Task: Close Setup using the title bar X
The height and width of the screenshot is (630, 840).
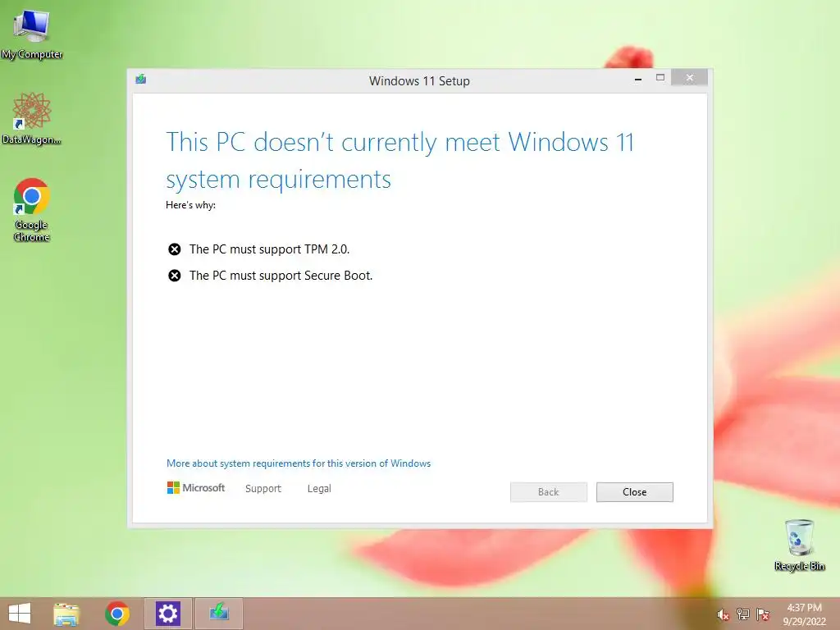Action: [x=689, y=78]
